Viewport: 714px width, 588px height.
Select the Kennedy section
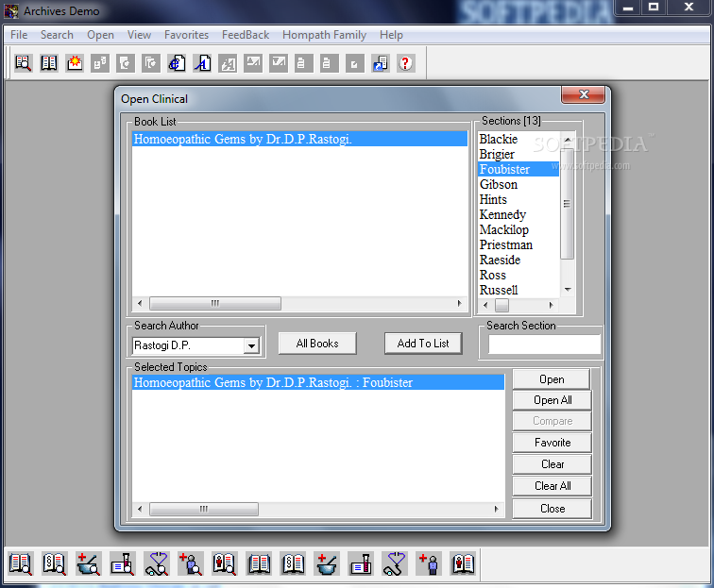coord(518,214)
